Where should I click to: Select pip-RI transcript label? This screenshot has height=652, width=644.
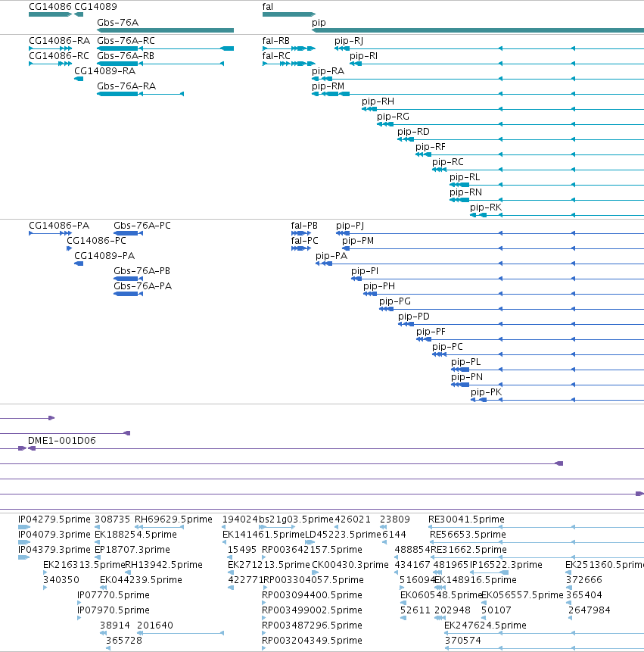pos(363,56)
